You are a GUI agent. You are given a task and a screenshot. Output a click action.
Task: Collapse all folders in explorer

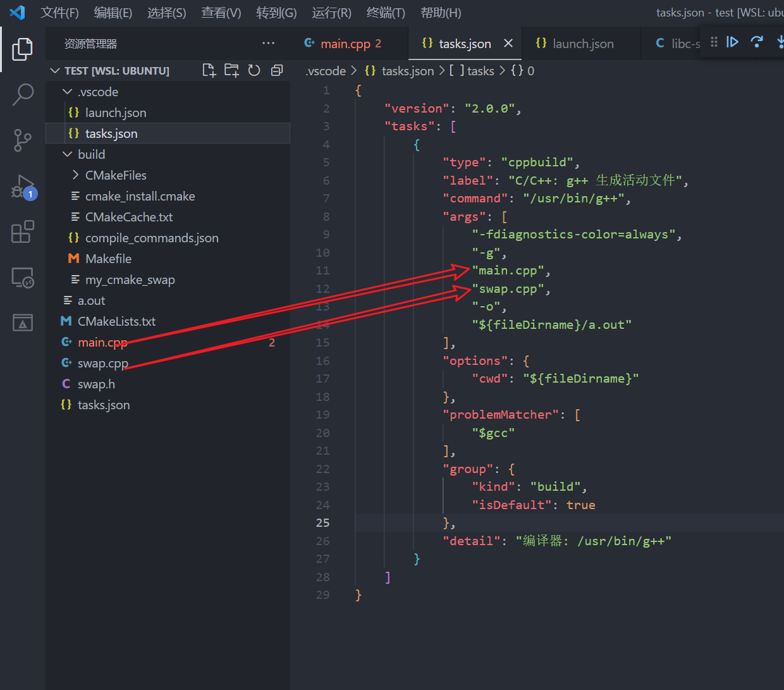pyautogui.click(x=277, y=70)
